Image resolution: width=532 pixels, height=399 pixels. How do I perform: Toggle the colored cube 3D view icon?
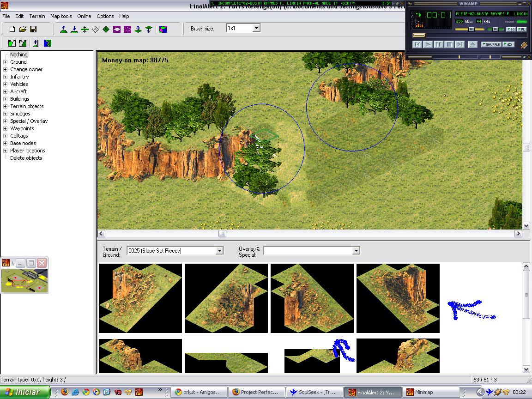pyautogui.click(x=163, y=29)
